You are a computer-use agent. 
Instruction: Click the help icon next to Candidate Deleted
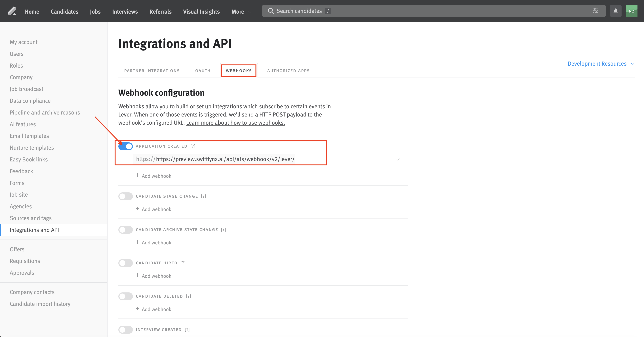coord(188,296)
